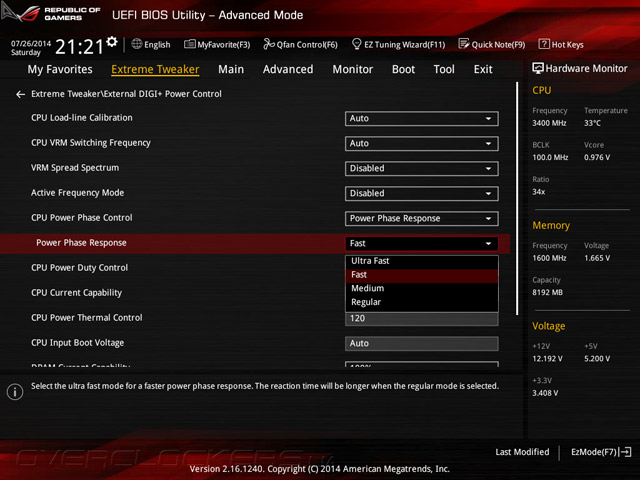Go to the Exit tab
Image resolution: width=640 pixels, height=480 pixels.
point(483,69)
